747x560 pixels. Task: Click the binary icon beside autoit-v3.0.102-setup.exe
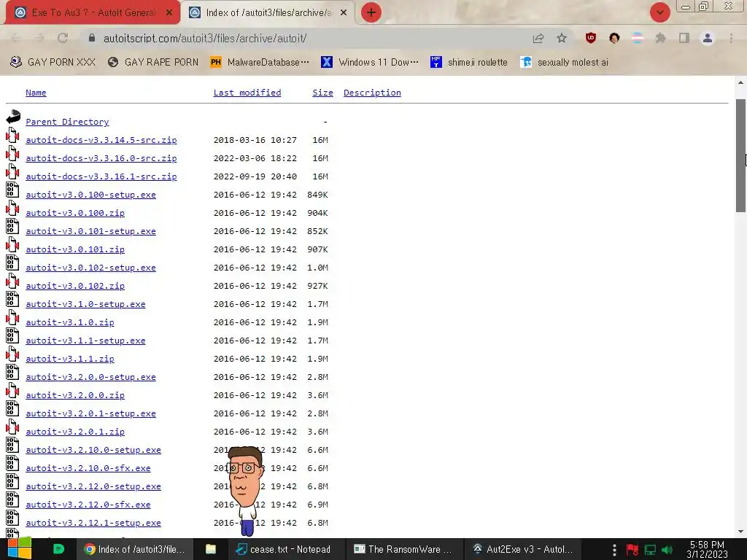pos(12,262)
